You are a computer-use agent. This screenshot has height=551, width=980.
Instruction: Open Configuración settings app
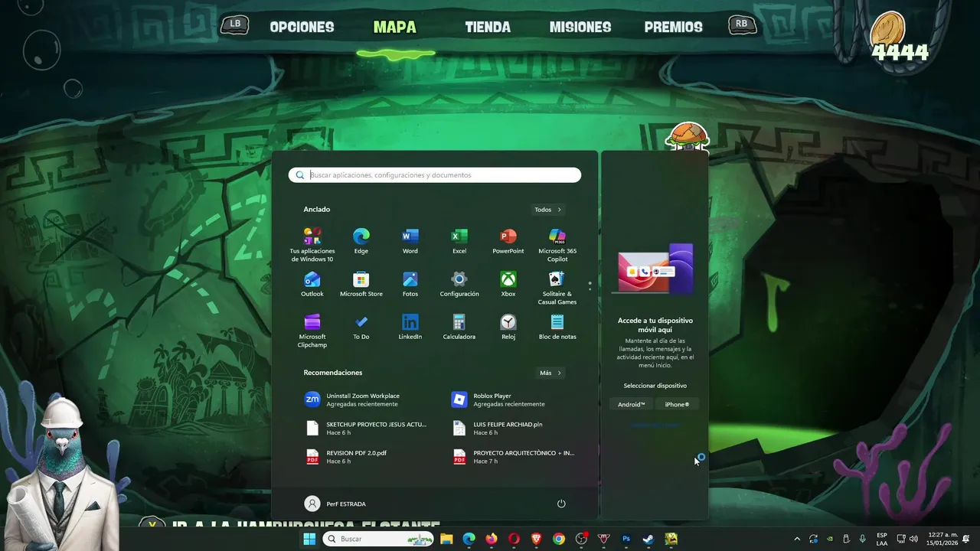click(x=459, y=284)
